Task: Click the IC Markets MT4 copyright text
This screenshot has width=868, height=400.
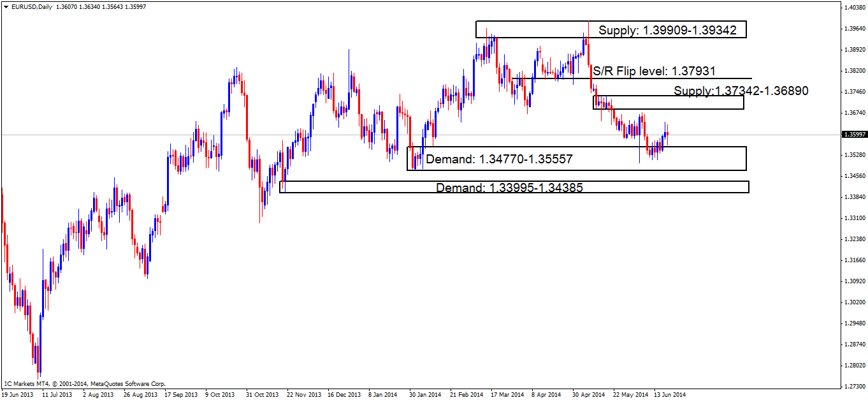Action: click(x=85, y=384)
